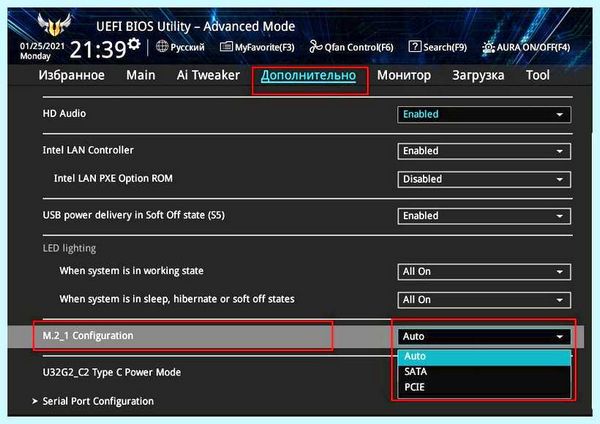Switch to the Дополнительно tab

[308, 76]
